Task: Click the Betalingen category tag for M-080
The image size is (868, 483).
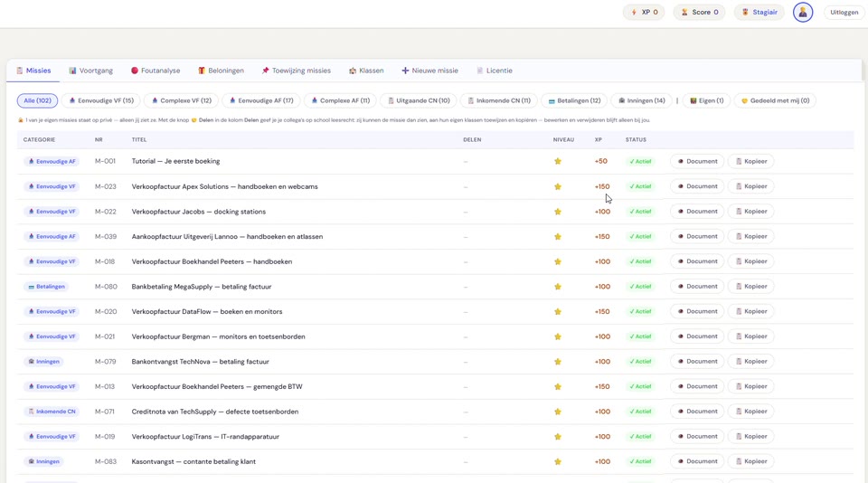Action: pos(46,287)
